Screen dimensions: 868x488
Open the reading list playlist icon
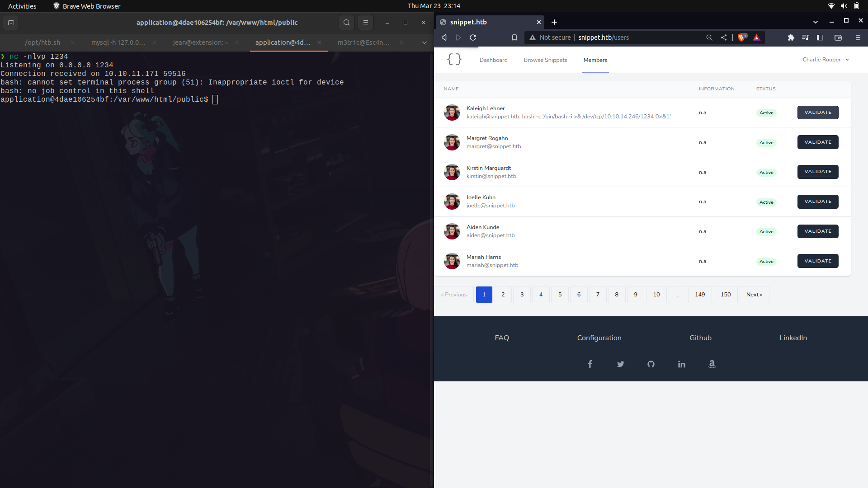pyautogui.click(x=806, y=38)
